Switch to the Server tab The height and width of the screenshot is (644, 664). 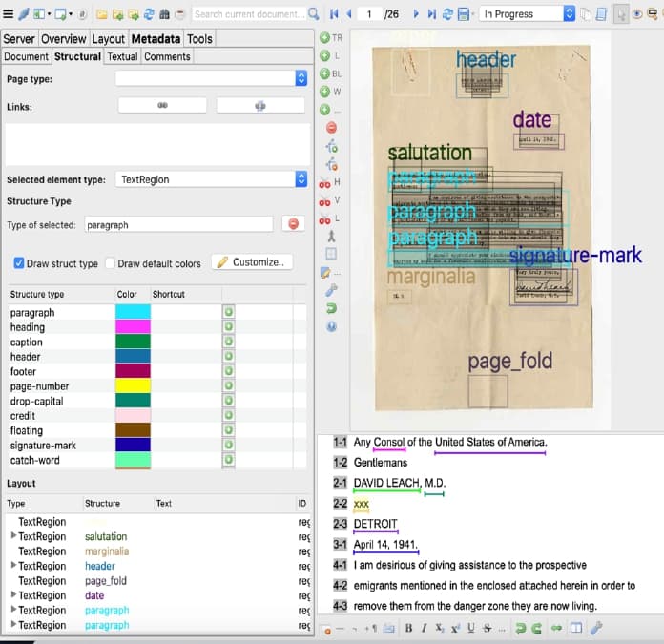19,39
